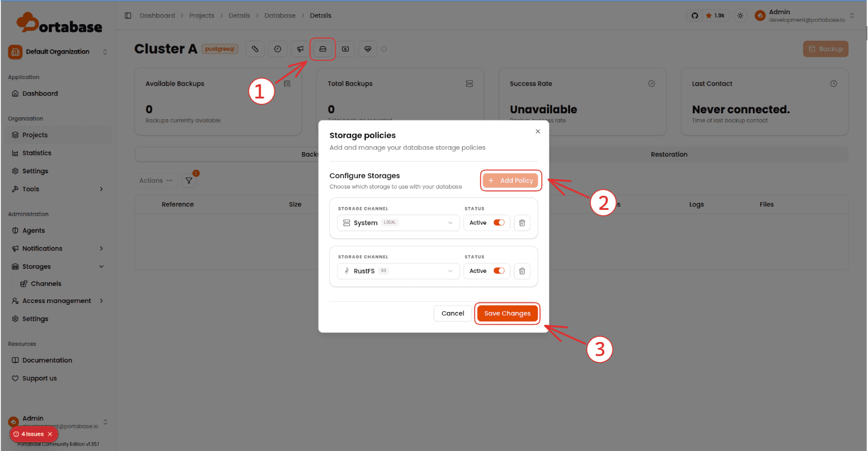The image size is (868, 451).
Task: Click the Backup button
Action: tap(826, 49)
